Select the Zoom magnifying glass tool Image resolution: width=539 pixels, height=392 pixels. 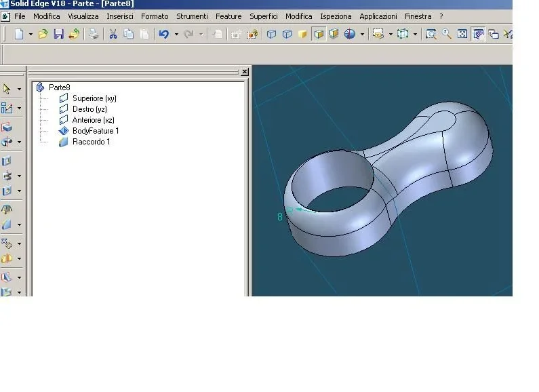coord(447,34)
